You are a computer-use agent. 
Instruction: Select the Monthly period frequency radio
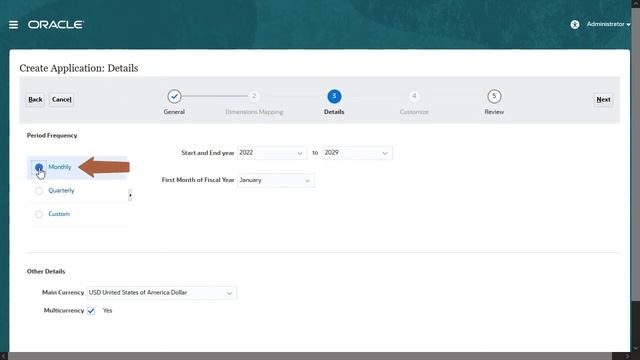tap(39, 167)
